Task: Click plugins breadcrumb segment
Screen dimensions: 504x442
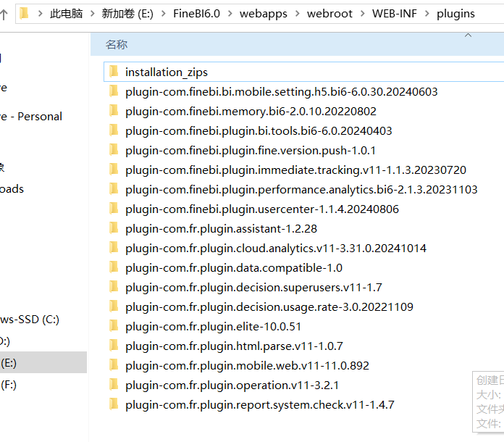Action: coord(455,14)
